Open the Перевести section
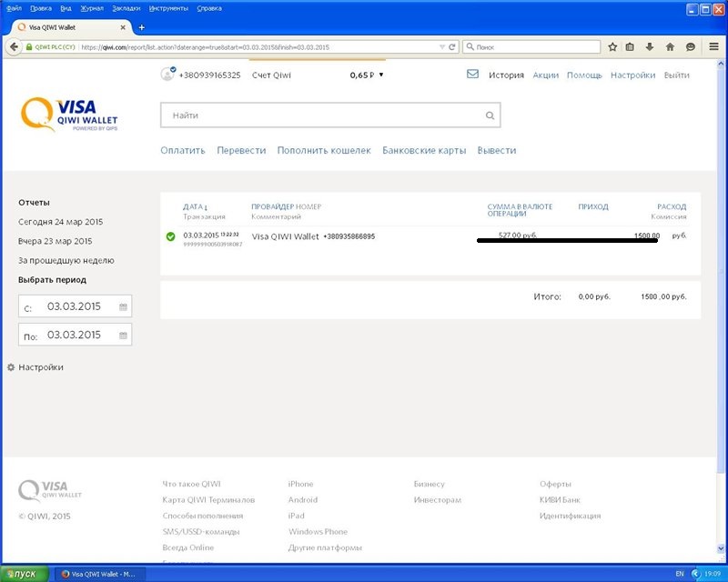 pyautogui.click(x=241, y=150)
